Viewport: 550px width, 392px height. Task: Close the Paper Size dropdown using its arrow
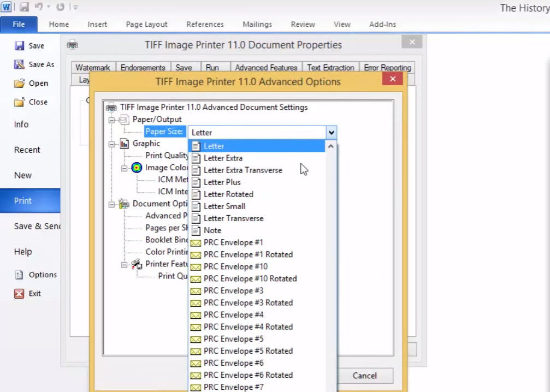click(331, 132)
